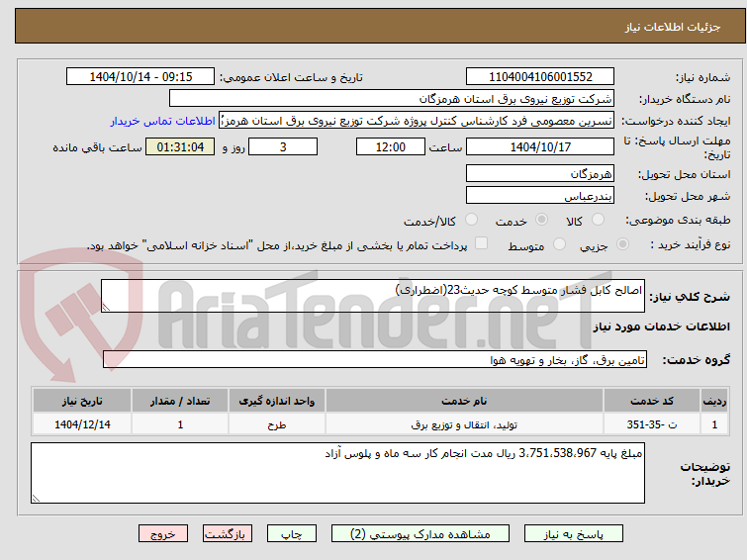This screenshot has width=747, height=560.
Task: Click the announcement date field 1404/10/14 - 09:15
Action: [x=140, y=77]
